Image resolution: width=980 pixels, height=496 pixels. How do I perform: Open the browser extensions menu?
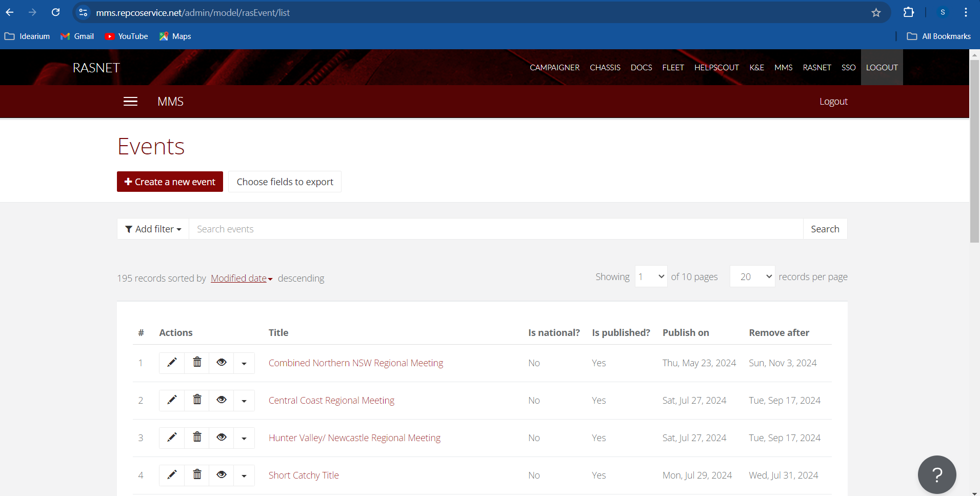[909, 12]
